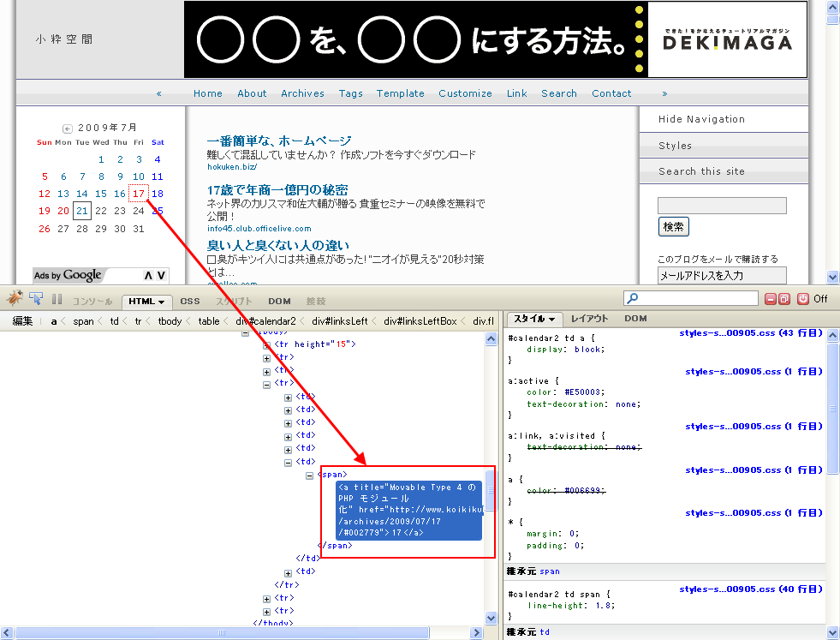The width and height of the screenshot is (840, 640).
Task: Switch to the スクリプト tab
Action: (234, 302)
